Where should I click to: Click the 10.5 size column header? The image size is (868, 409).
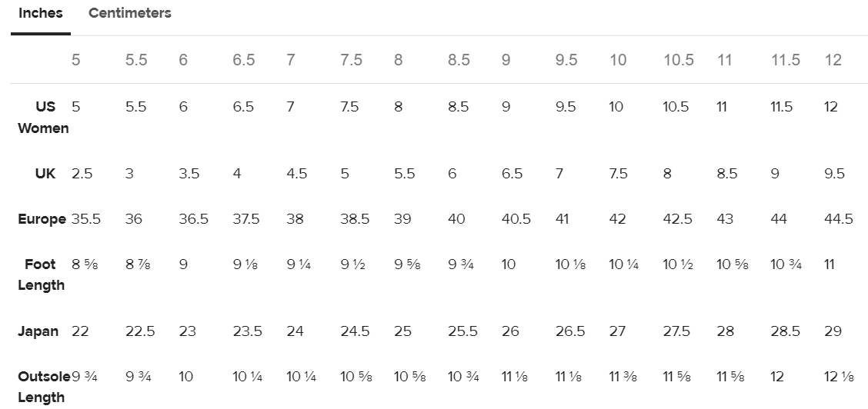pyautogui.click(x=679, y=60)
